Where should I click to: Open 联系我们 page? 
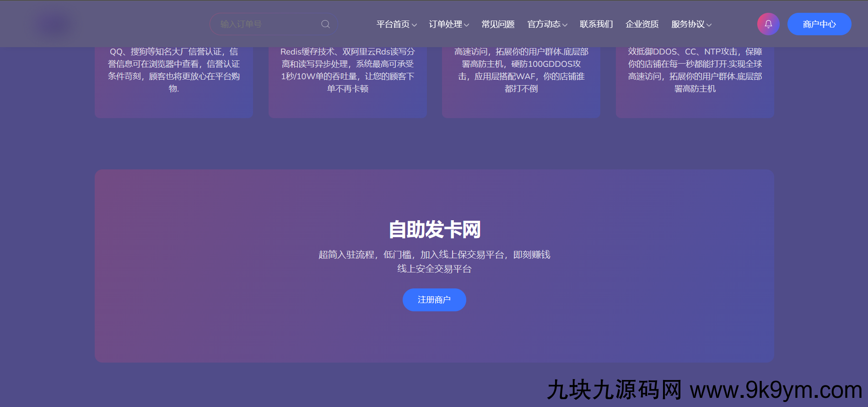[596, 24]
